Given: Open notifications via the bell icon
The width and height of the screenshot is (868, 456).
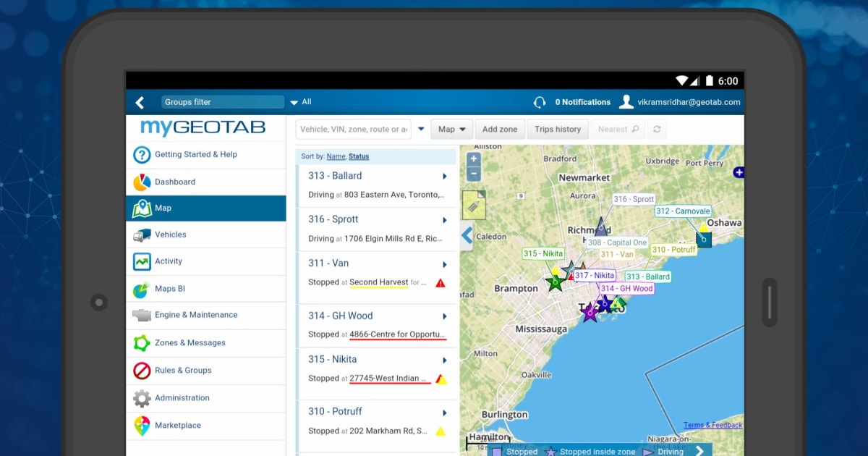Looking at the screenshot, I should click(x=542, y=101).
